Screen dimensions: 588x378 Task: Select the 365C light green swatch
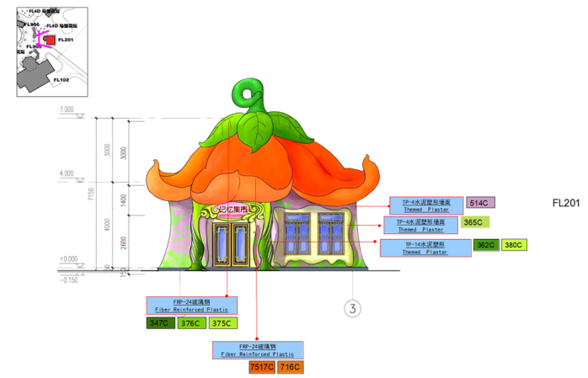[x=473, y=222]
